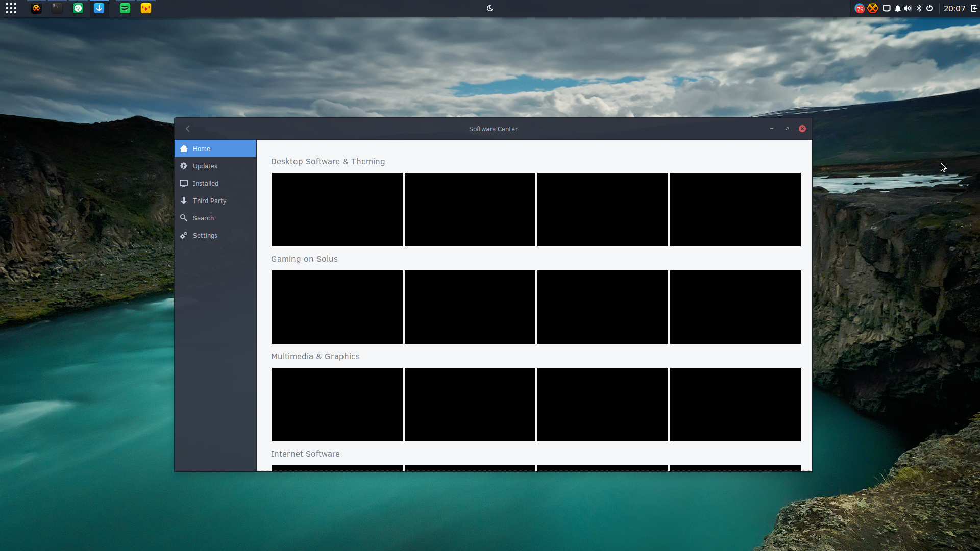Open third tile under Multimedia & Graphics
Image resolution: width=980 pixels, height=551 pixels.
(x=603, y=405)
